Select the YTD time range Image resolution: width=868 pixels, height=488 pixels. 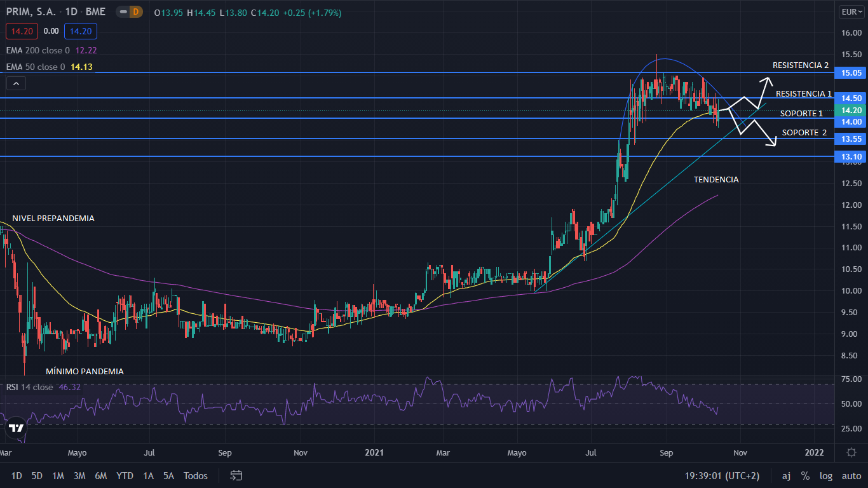click(125, 475)
